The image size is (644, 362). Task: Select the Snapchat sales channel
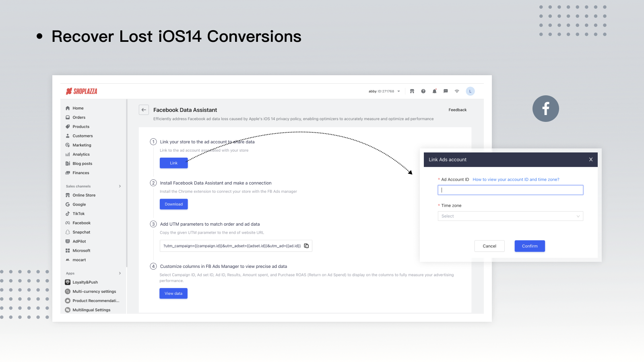coord(81,232)
